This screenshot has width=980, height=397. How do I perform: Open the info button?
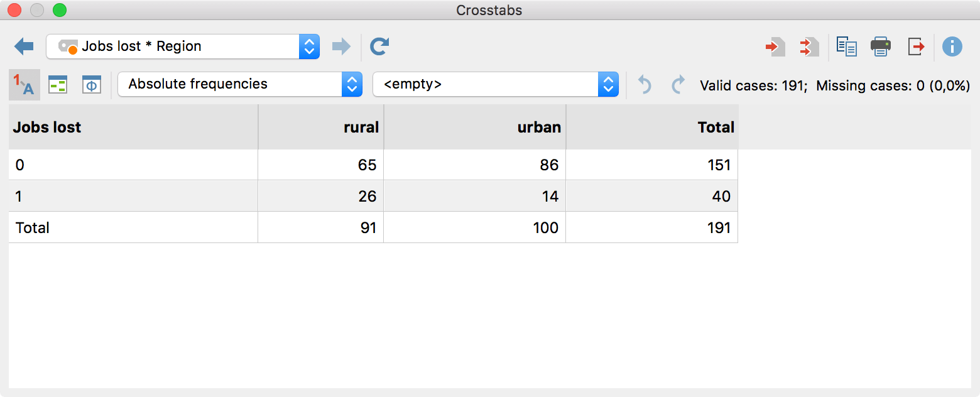952,47
